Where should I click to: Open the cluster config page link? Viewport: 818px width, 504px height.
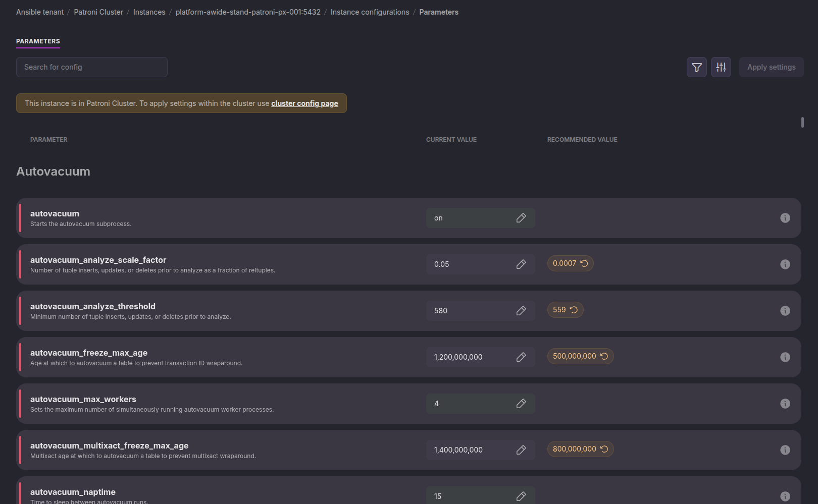coord(304,103)
